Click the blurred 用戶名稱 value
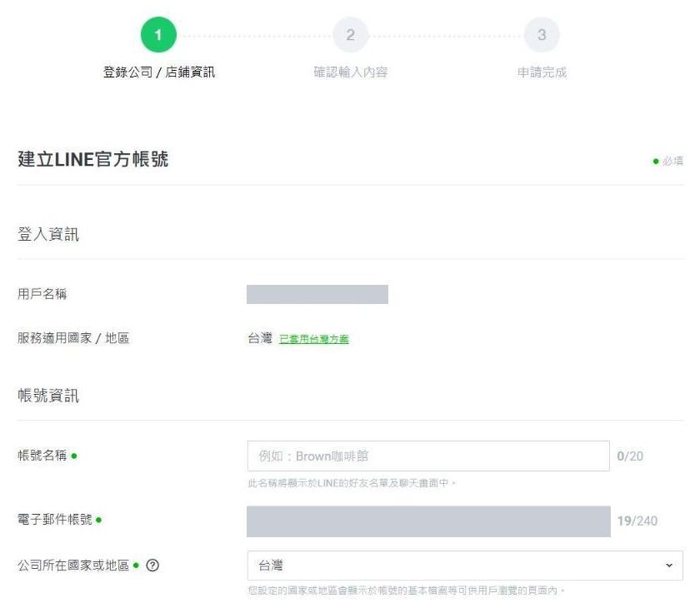 coord(317,294)
